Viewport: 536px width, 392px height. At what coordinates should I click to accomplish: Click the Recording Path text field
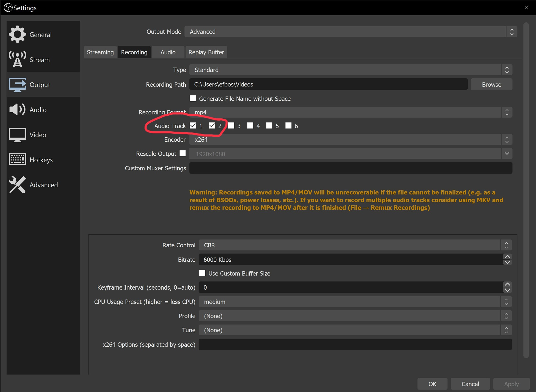[328, 84]
